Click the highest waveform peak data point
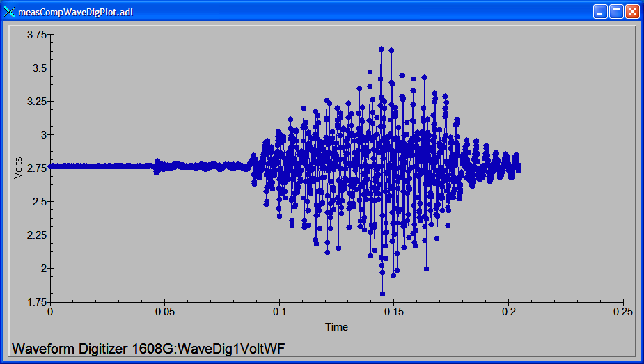The image size is (644, 364). click(x=381, y=49)
